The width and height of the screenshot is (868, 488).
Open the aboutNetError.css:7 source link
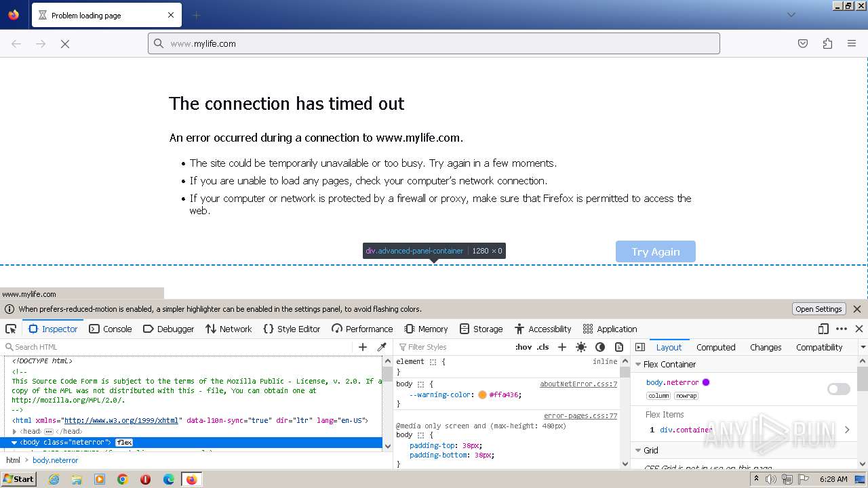click(578, 384)
